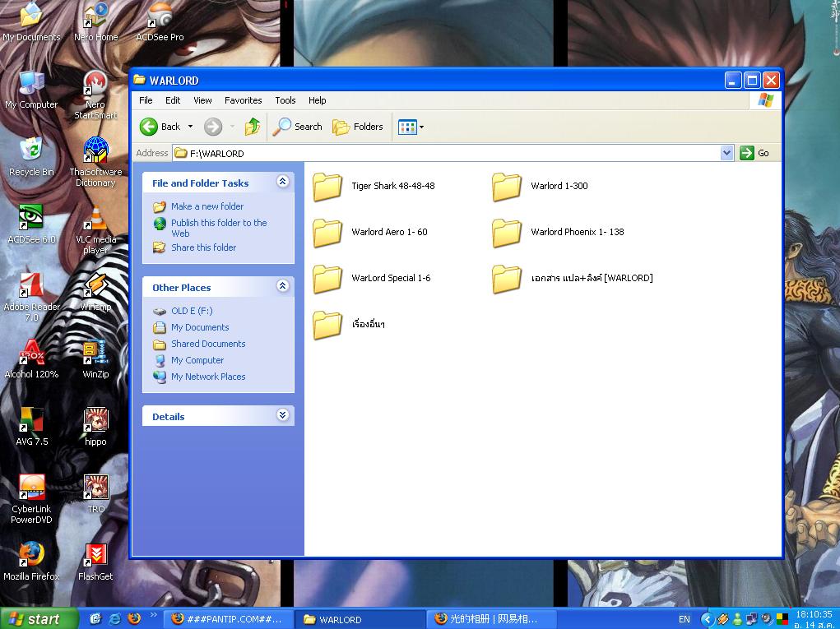Select the hippo desktop shortcut
The height and width of the screenshot is (629, 840).
click(95, 428)
